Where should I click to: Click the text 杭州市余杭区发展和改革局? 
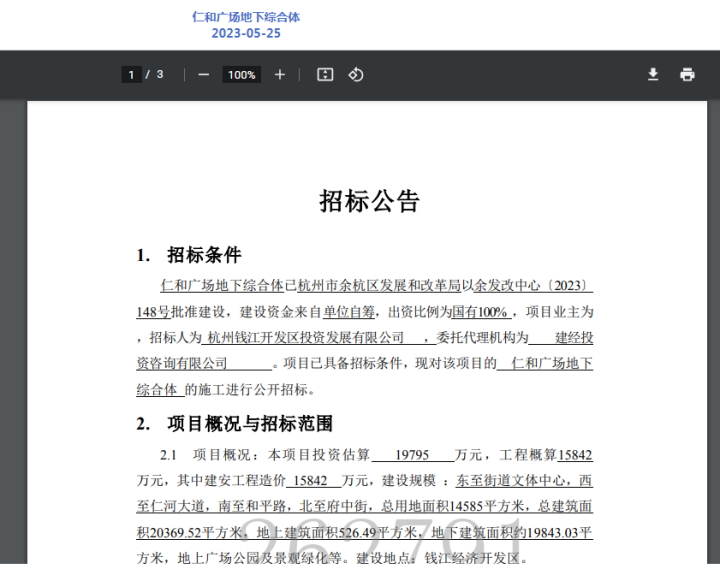[x=379, y=286]
